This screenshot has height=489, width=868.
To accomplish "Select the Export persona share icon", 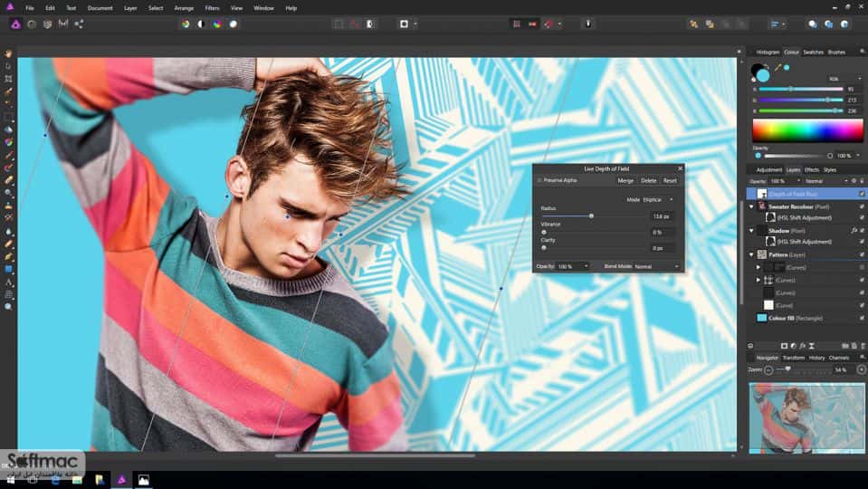I will [x=79, y=24].
